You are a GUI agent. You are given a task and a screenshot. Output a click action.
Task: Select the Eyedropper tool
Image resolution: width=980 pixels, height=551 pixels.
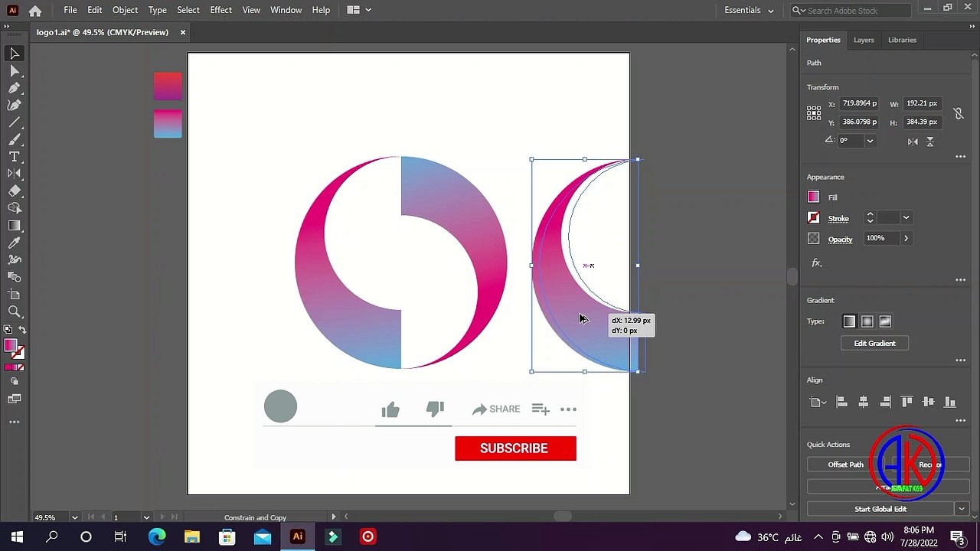[x=15, y=243]
